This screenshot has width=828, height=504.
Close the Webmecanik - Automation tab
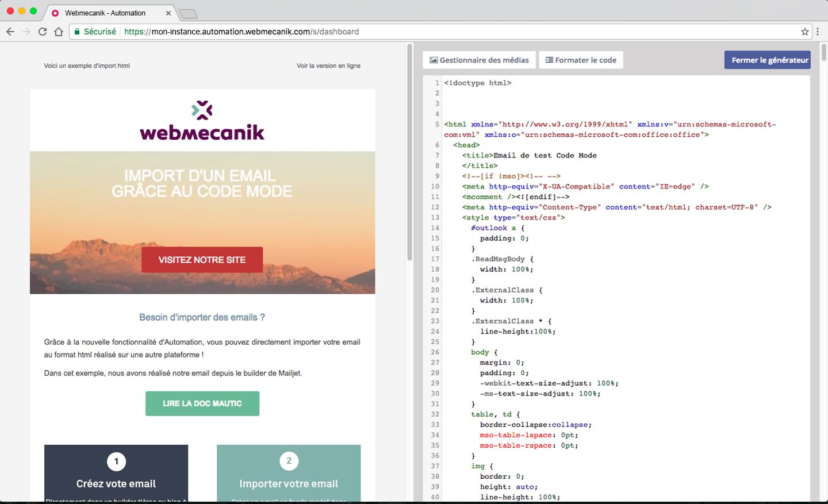coord(168,13)
